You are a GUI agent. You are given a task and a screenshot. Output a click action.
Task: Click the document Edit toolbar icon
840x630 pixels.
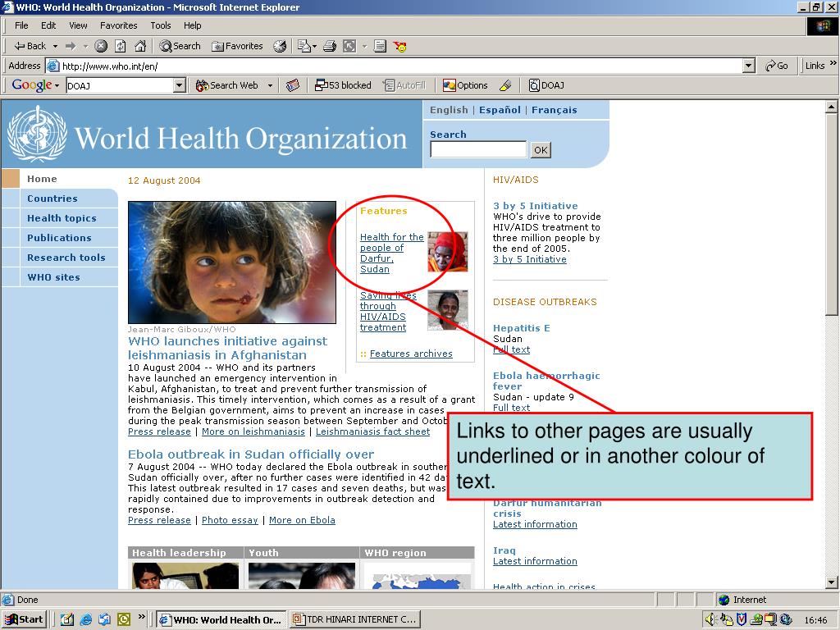tap(380, 46)
